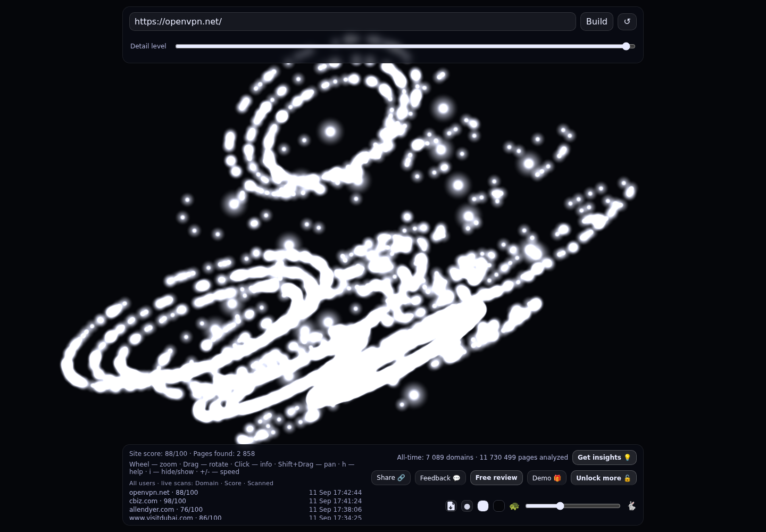Click the rabbit fast-speed icon

[x=631, y=506]
